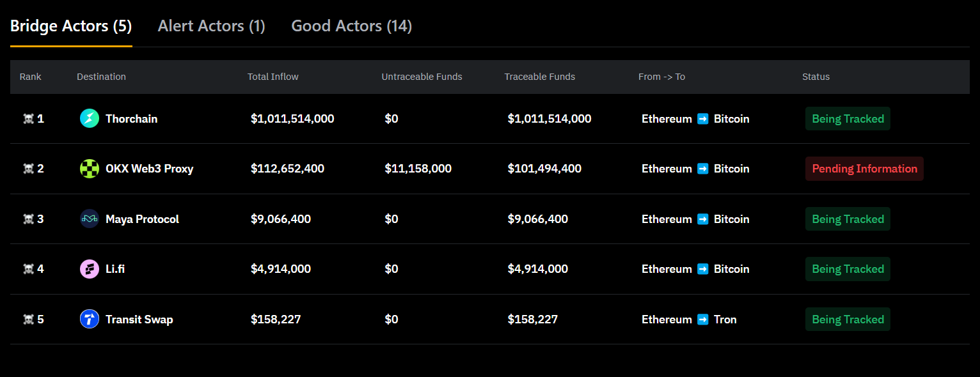Click OKX total inflow $112,652,400
This screenshot has height=377, width=980.
[x=287, y=169]
